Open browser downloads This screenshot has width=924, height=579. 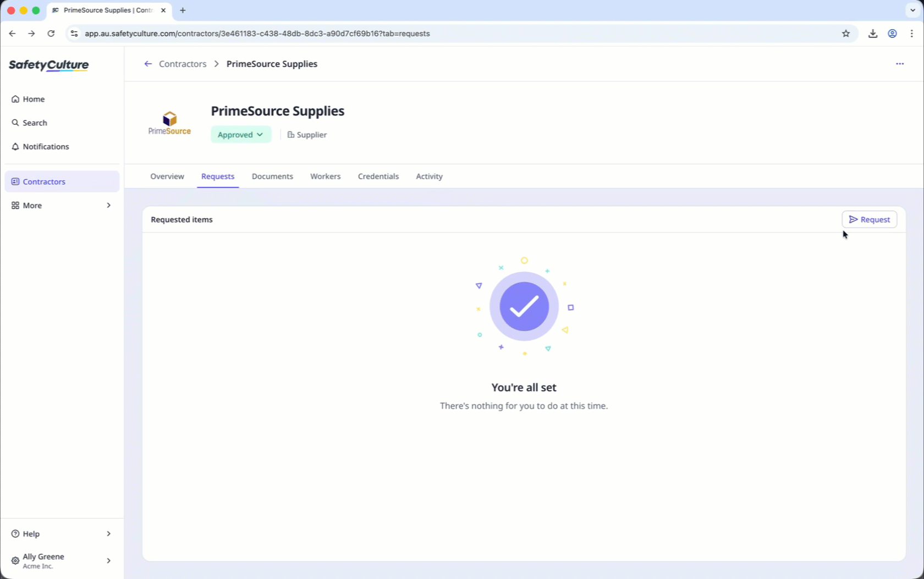click(x=873, y=34)
